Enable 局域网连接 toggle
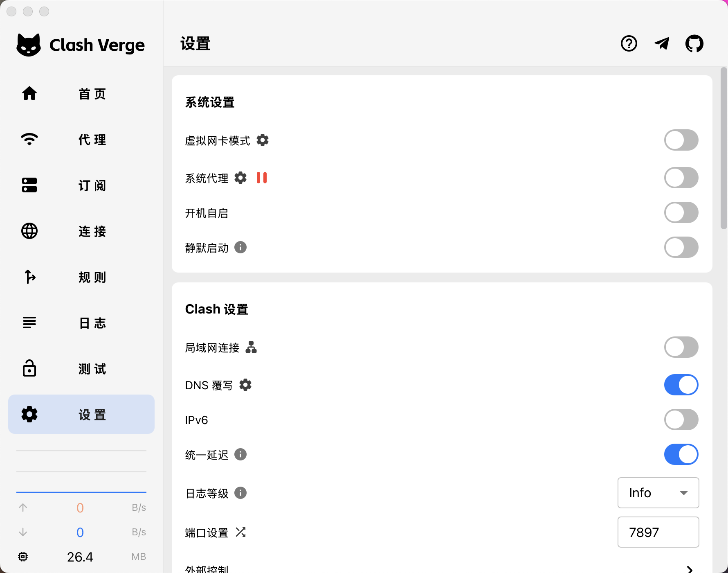Viewport: 728px width, 573px height. click(x=681, y=347)
